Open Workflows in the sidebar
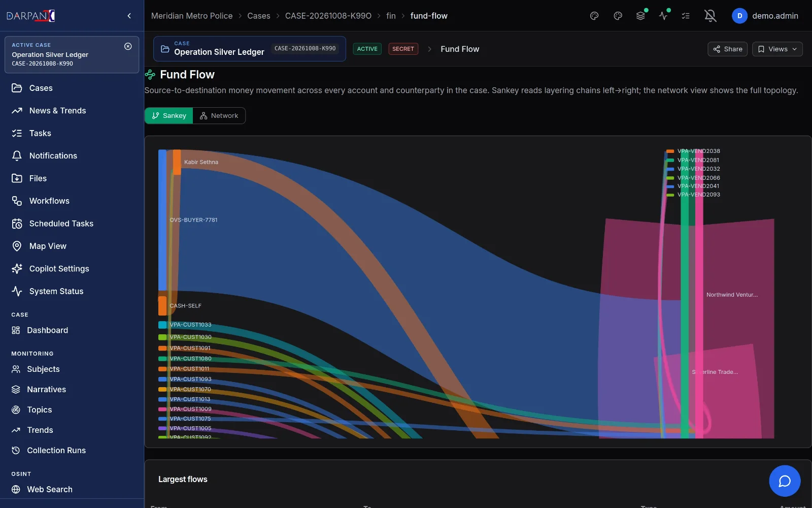The width and height of the screenshot is (812, 508). pos(72,201)
